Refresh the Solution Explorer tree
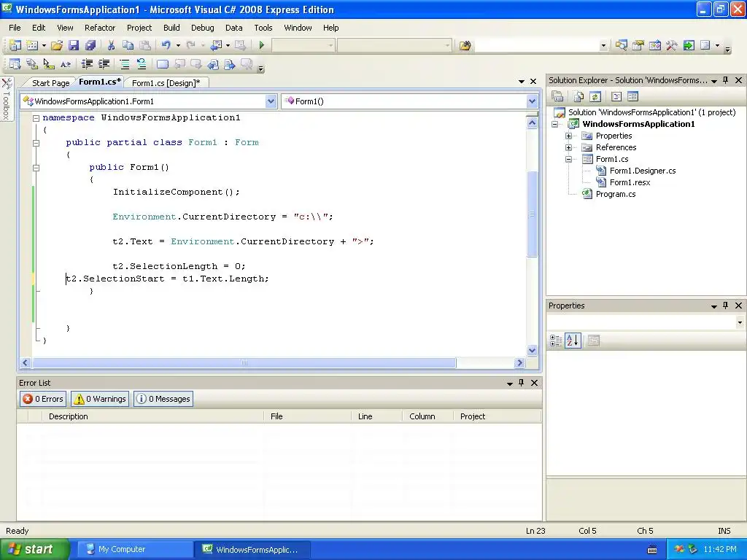The image size is (747, 560). pyautogui.click(x=595, y=97)
